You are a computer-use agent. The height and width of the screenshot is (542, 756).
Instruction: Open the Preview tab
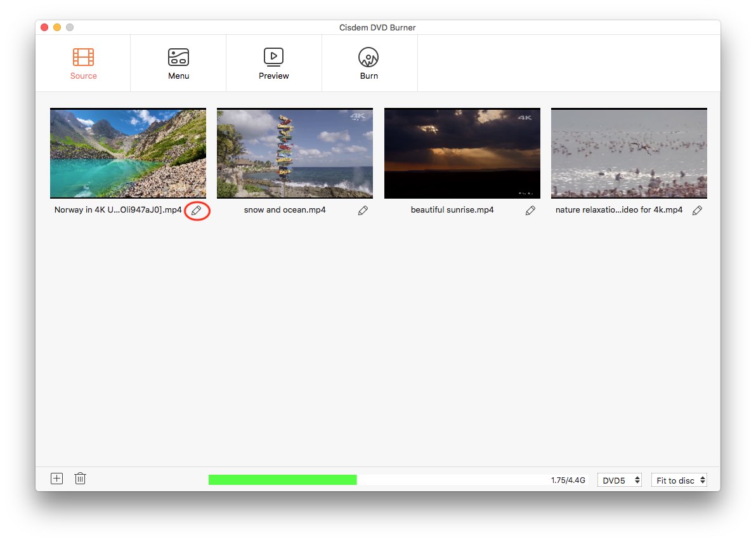click(273, 63)
